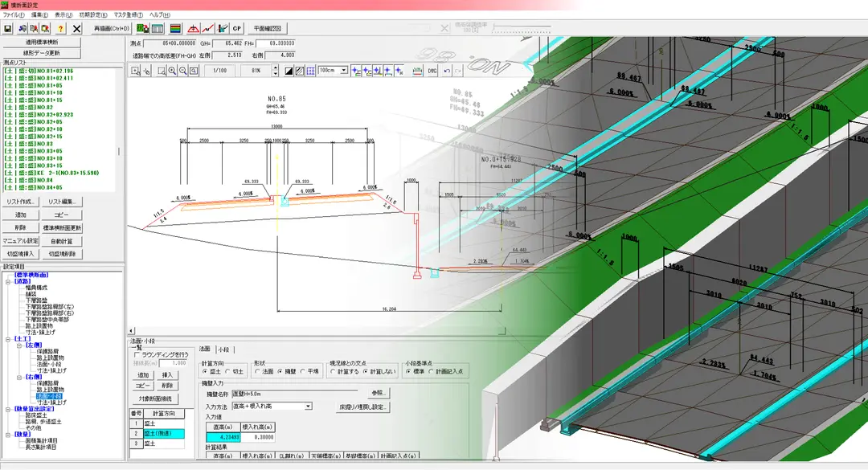Collapse the [土工] tree node
This screenshot has height=470, width=868.
point(8,339)
